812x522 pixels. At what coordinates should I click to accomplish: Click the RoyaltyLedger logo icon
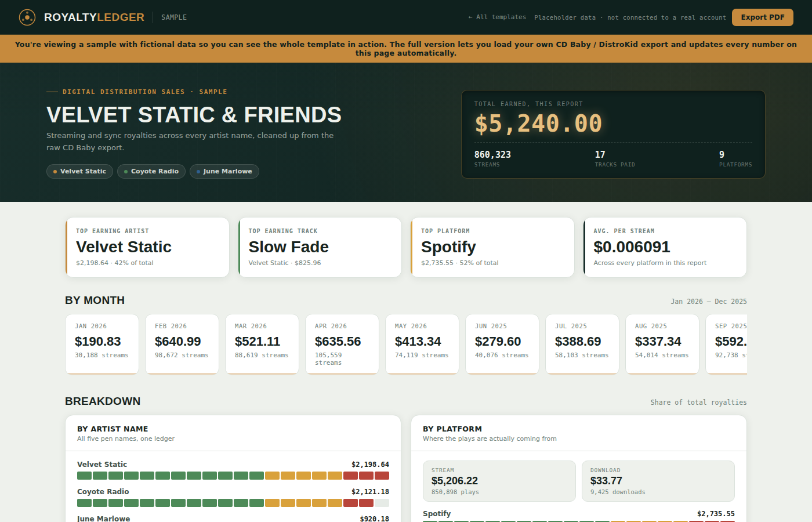pyautogui.click(x=27, y=17)
